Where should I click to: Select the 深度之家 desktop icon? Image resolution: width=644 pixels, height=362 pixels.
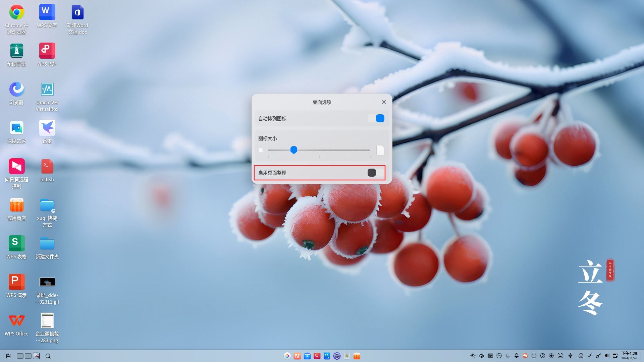click(x=16, y=132)
